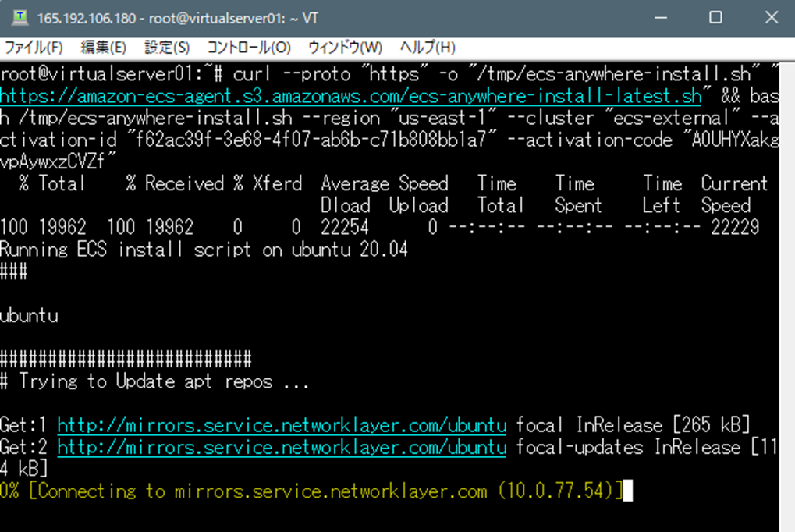This screenshot has height=532, width=795.
Task: Click the vertical scrollbar of the terminal
Action: click(x=787, y=296)
